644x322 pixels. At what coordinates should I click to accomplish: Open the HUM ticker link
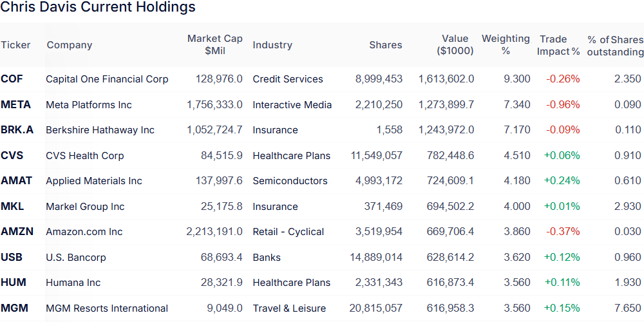click(13, 283)
